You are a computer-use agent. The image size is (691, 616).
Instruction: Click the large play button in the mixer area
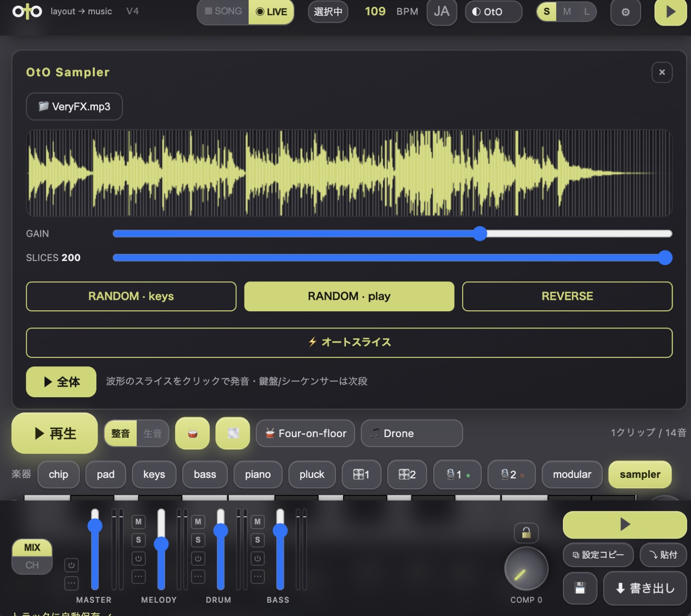click(625, 524)
